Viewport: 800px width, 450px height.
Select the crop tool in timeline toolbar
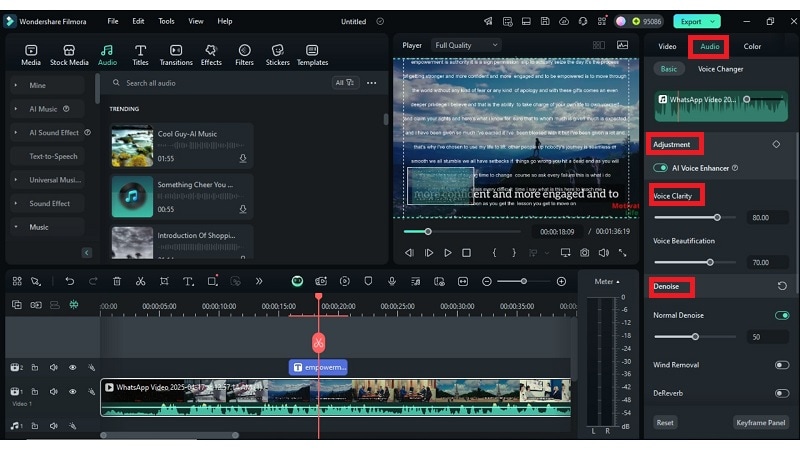click(164, 281)
